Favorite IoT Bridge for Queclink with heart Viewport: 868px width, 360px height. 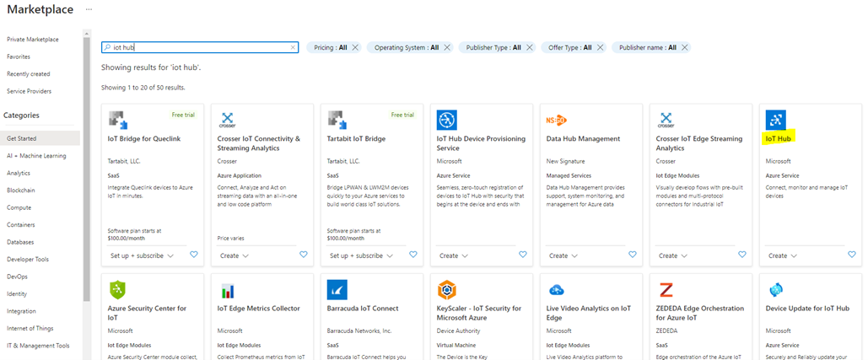[194, 255]
